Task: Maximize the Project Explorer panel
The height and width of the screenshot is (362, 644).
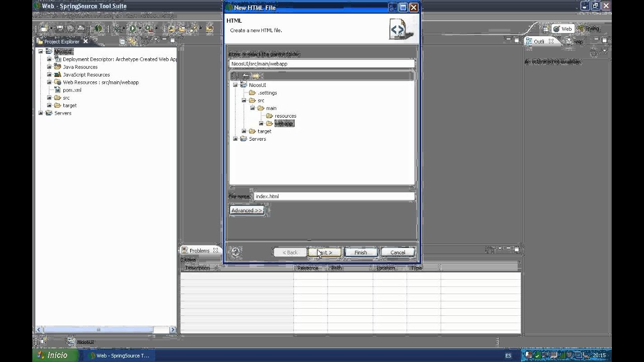Action: pyautogui.click(x=172, y=40)
